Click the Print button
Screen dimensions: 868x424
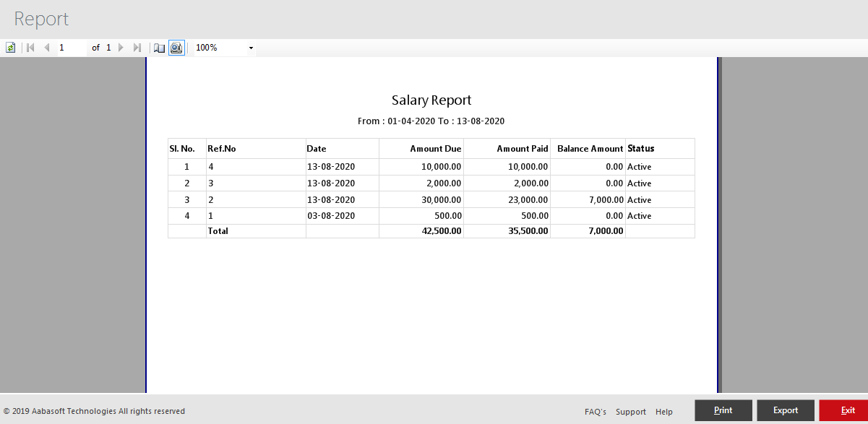point(723,410)
